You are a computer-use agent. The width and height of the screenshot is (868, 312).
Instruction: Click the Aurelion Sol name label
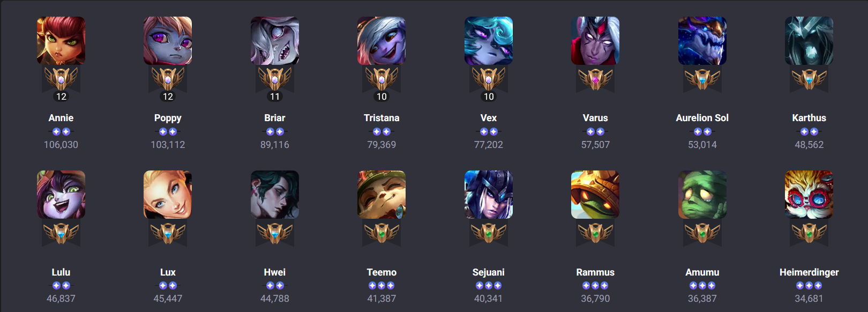coord(702,118)
